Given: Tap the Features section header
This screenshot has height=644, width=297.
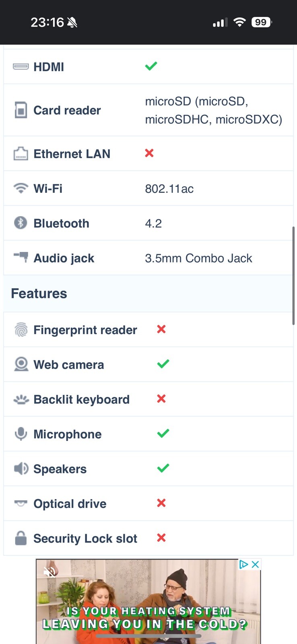Looking at the screenshot, I should click(39, 293).
